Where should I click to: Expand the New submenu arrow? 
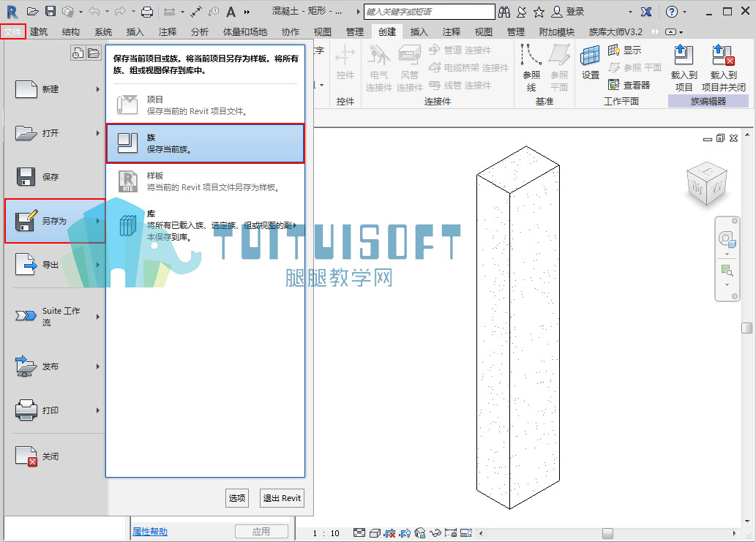pos(98,89)
